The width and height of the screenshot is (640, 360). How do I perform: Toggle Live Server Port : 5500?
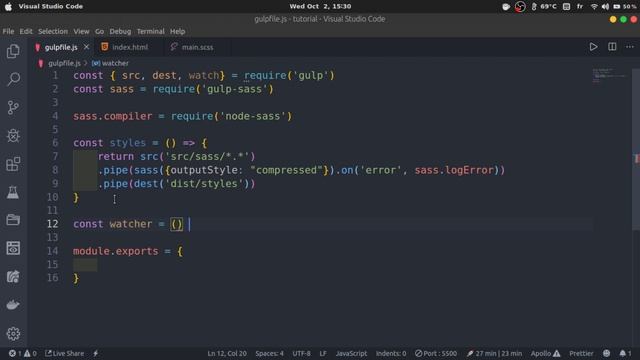(436, 353)
